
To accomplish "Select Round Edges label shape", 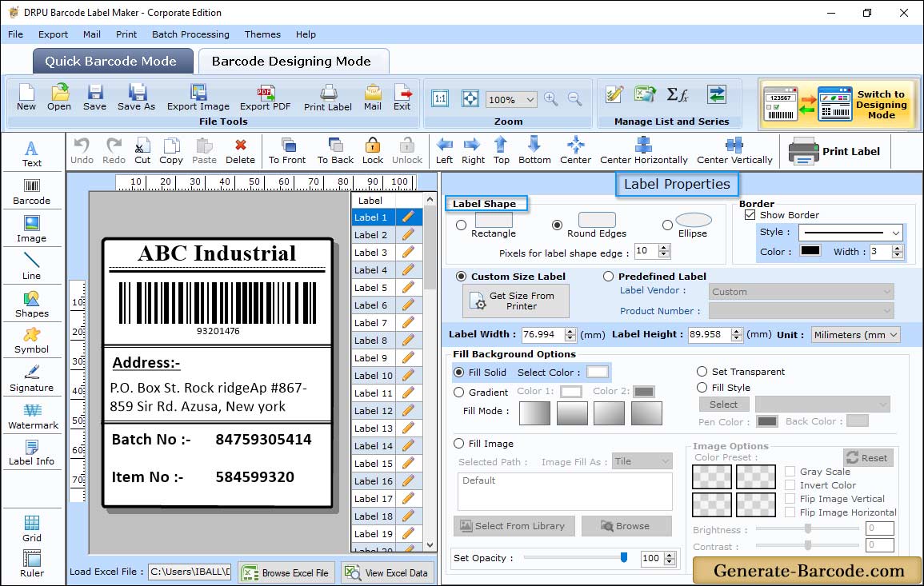I will click(557, 225).
